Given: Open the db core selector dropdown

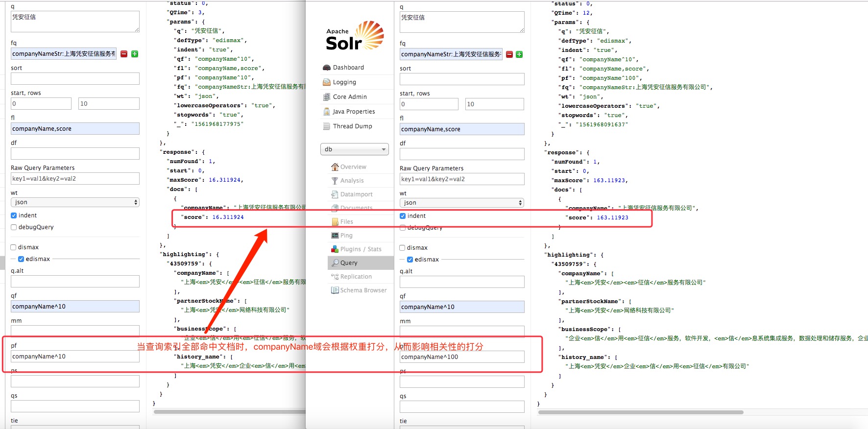Looking at the screenshot, I should click(x=355, y=149).
